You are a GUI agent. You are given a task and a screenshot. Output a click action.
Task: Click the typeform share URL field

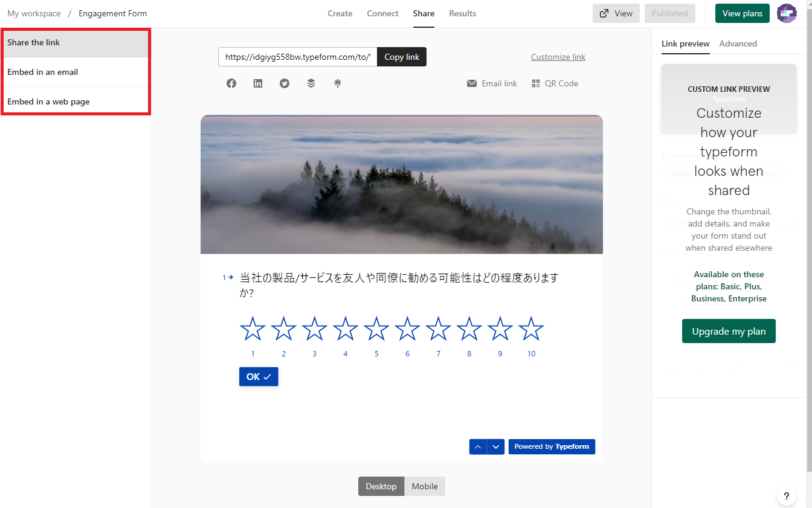pyautogui.click(x=297, y=57)
